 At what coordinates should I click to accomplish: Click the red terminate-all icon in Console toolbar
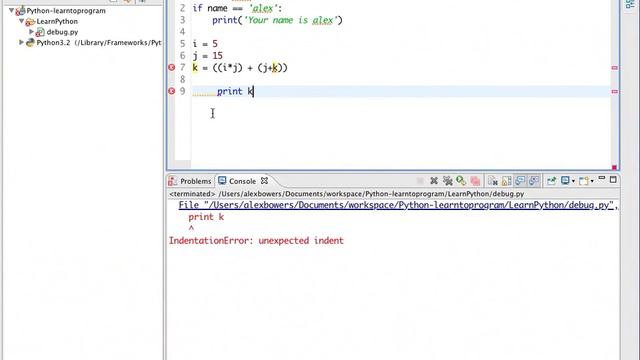pyautogui.click(x=475, y=180)
